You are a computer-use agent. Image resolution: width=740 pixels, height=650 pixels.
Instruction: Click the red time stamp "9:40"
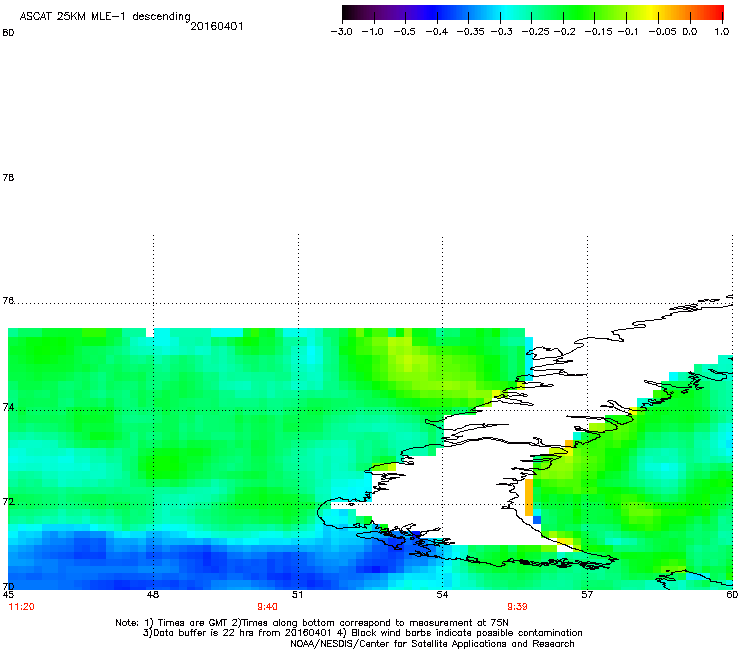point(267,607)
